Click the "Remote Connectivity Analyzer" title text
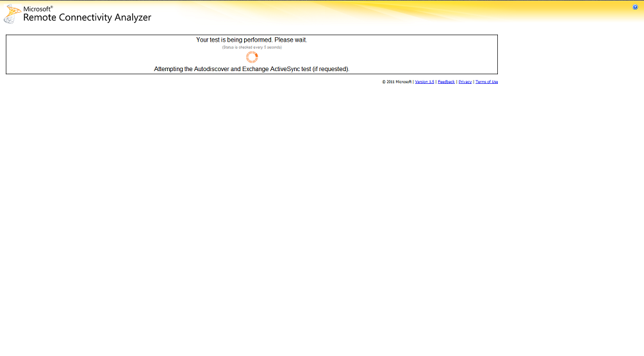 87,17
